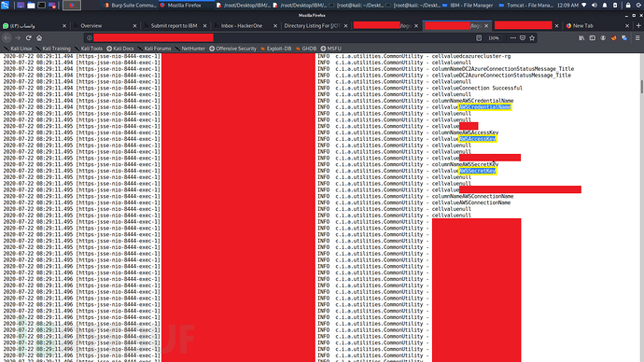Open the page actions three-dot menu

(513, 37)
